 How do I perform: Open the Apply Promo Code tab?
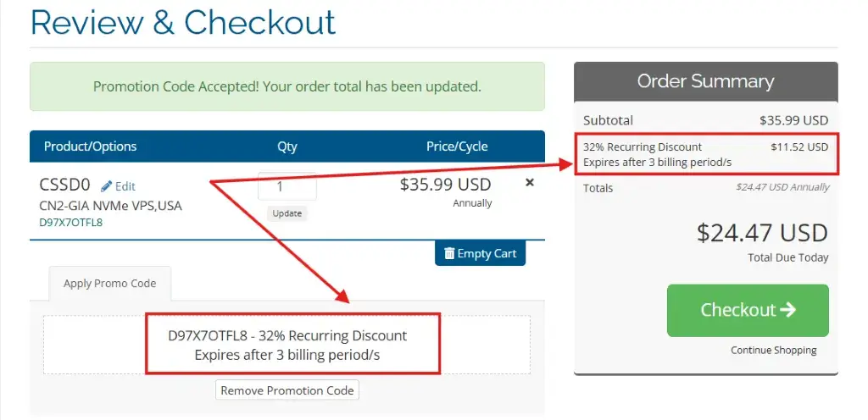(109, 284)
